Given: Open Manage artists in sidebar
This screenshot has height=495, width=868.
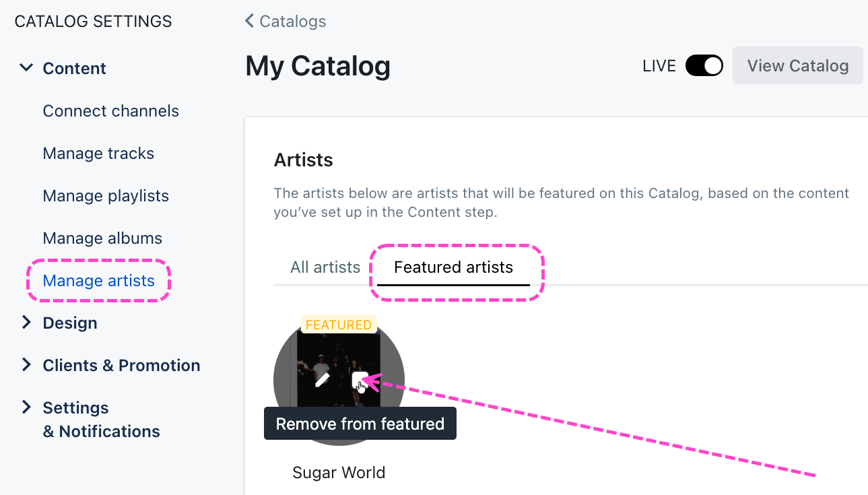Looking at the screenshot, I should pyautogui.click(x=98, y=281).
